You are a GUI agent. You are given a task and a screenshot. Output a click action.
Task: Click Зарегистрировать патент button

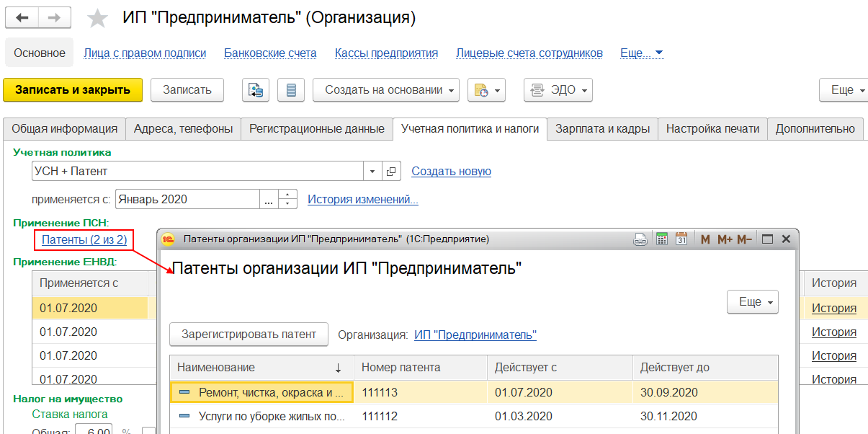tap(249, 335)
